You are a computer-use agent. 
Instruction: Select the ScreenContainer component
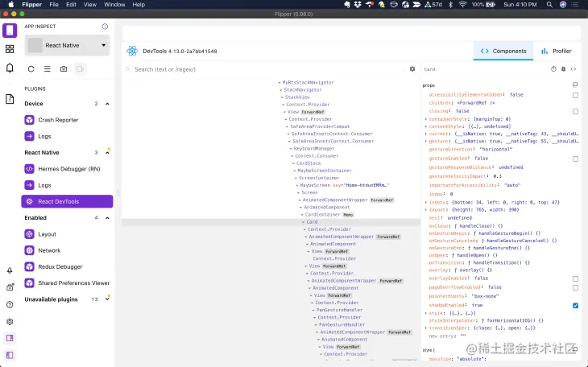pyautogui.click(x=319, y=178)
